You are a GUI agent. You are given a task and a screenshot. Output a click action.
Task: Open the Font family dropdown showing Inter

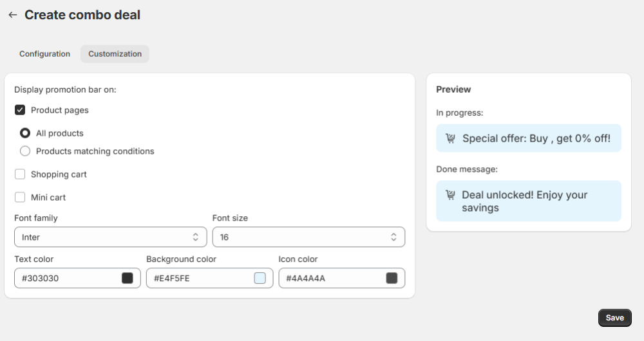point(103,237)
